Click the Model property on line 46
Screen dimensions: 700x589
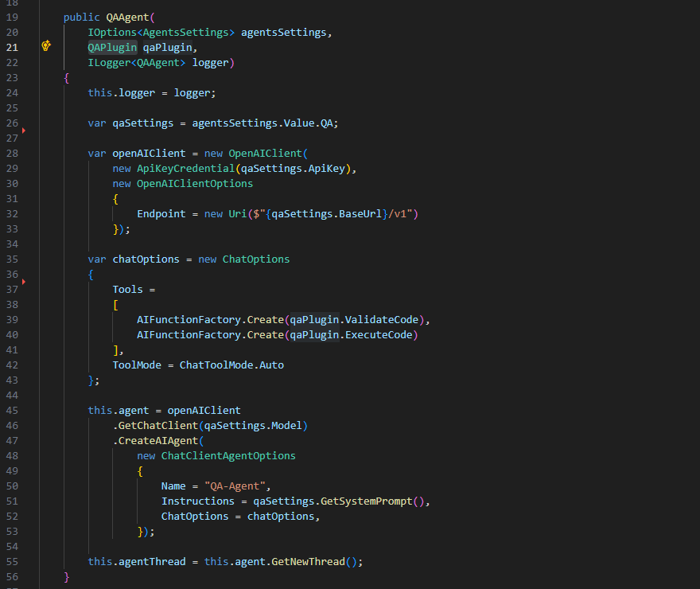tap(286, 426)
